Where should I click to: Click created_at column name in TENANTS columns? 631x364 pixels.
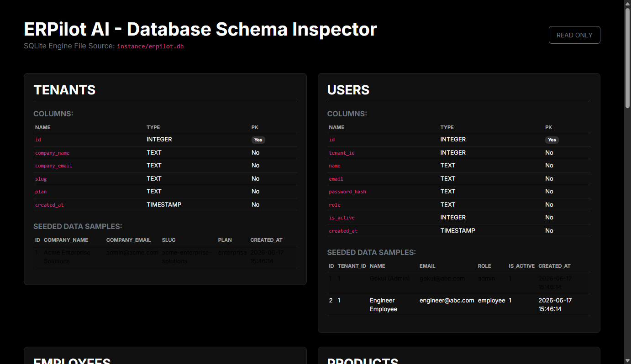[x=49, y=205]
